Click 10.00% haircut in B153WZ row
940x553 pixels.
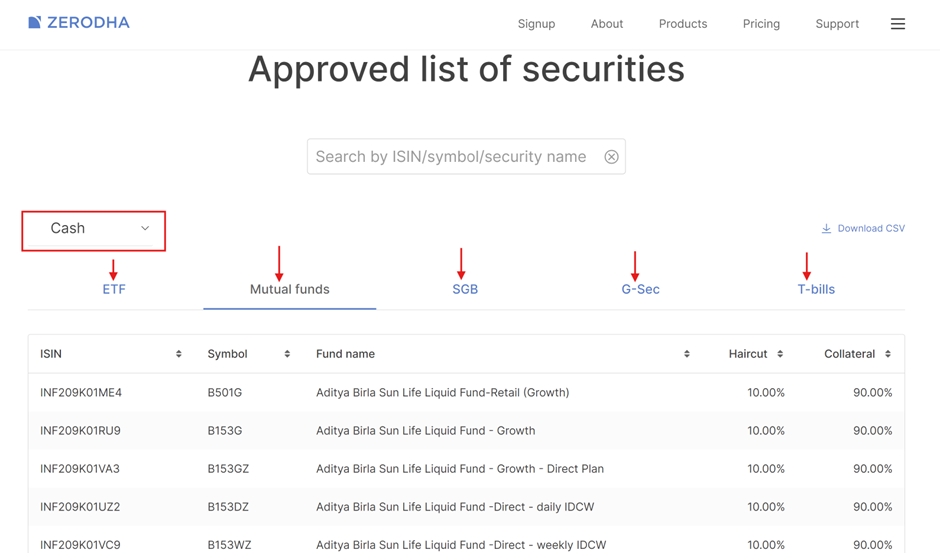(766, 545)
